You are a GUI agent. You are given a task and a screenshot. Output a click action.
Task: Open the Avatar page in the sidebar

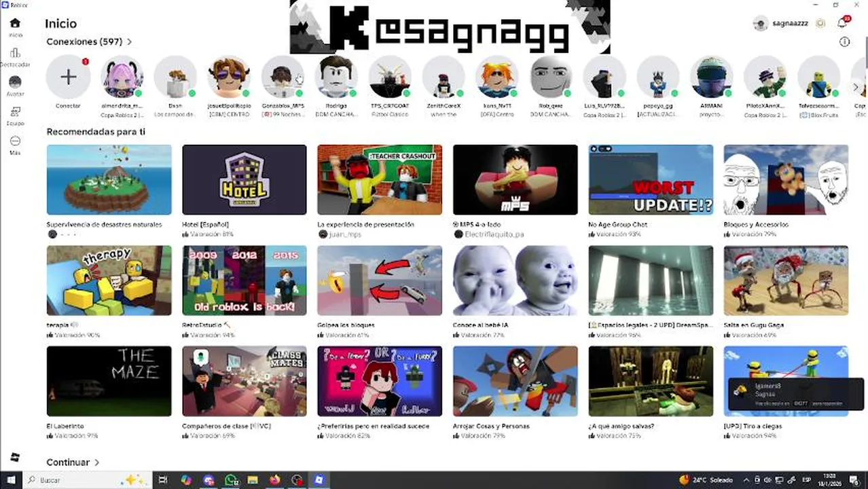coord(15,86)
